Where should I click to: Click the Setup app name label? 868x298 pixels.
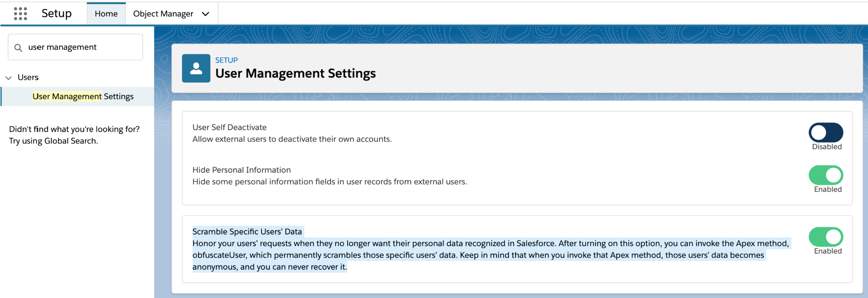tap(57, 13)
